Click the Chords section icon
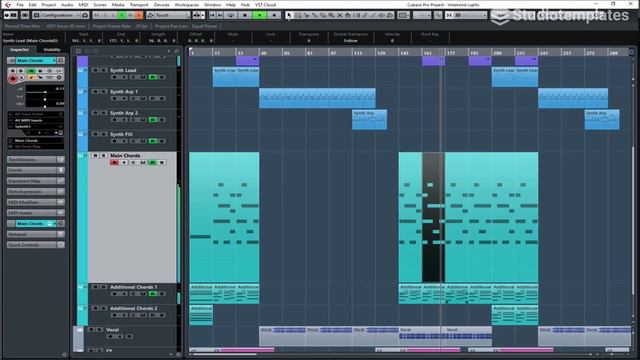 click(61, 170)
